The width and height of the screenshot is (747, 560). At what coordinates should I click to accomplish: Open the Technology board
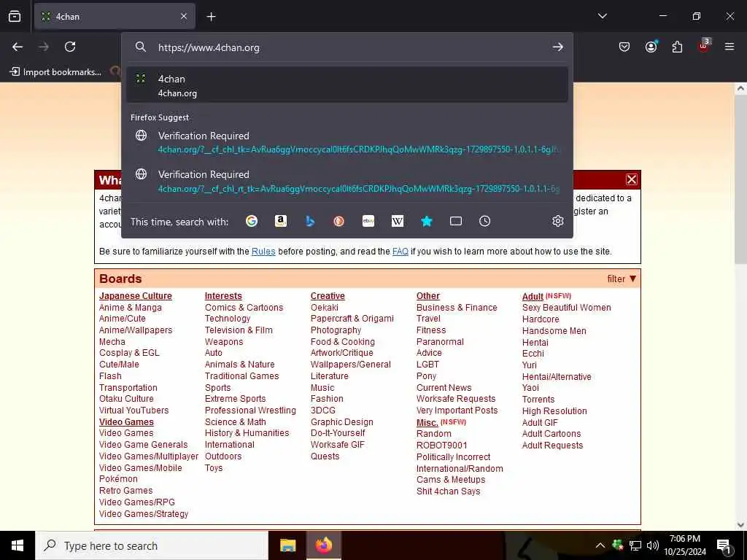click(228, 319)
